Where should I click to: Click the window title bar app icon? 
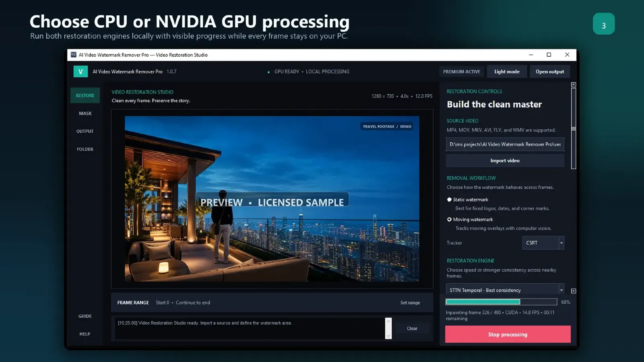point(74,55)
